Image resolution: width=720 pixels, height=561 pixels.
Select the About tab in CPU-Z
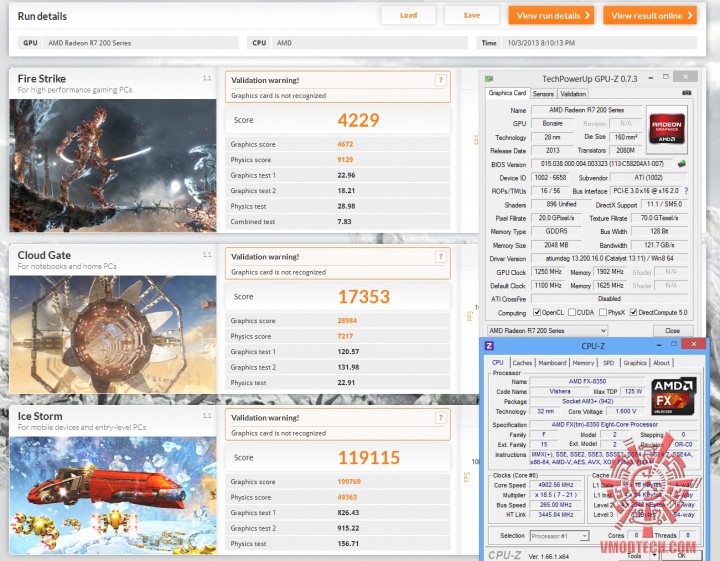pyautogui.click(x=661, y=363)
